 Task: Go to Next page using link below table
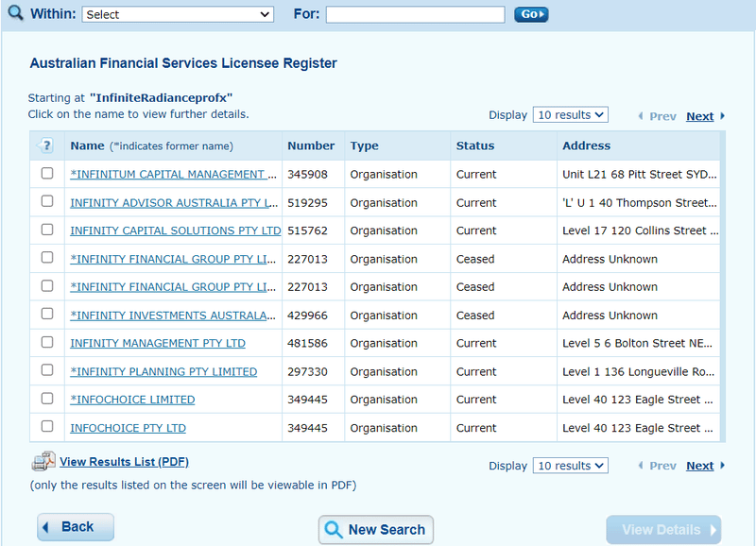pyautogui.click(x=699, y=466)
